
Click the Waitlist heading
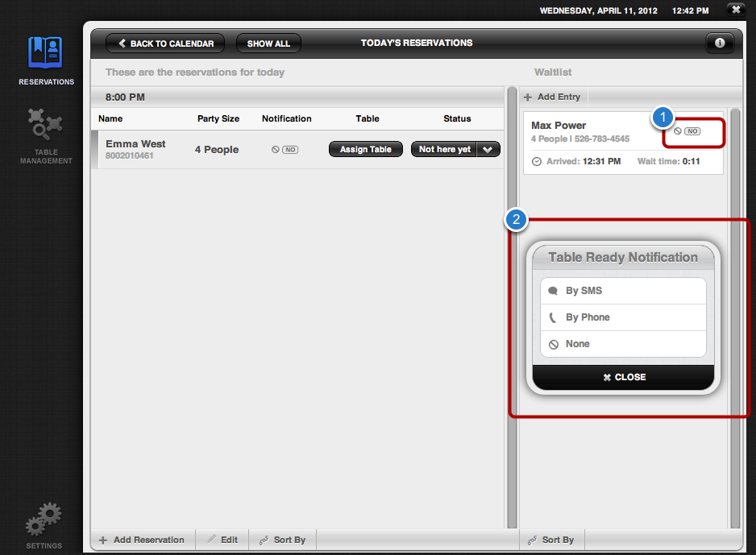[553, 72]
